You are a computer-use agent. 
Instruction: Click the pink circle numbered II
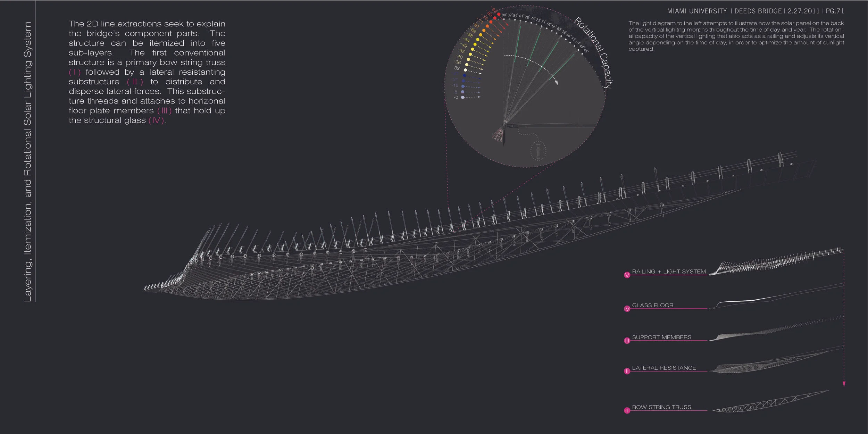coord(627,371)
